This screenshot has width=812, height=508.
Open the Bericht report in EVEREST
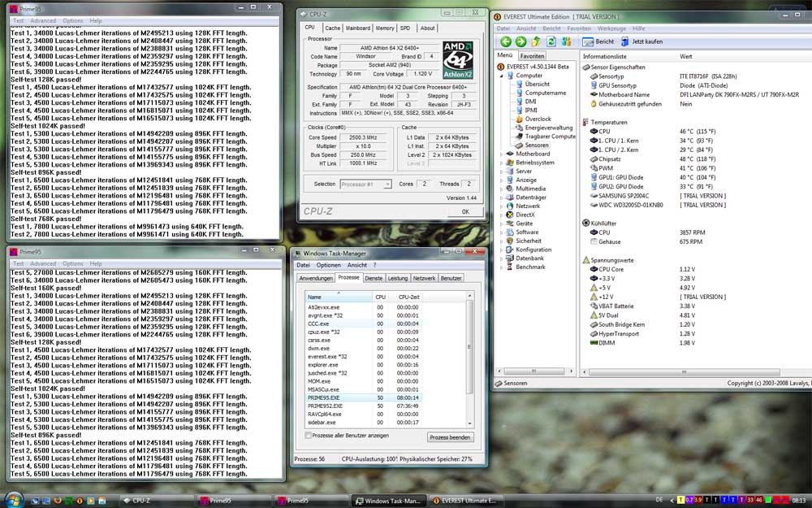click(x=598, y=42)
